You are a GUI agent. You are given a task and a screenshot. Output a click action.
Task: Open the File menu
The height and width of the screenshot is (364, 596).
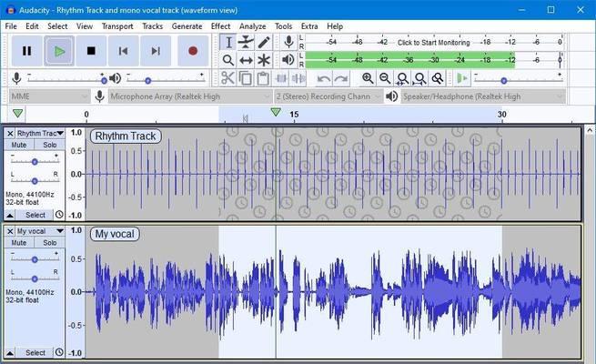(11, 26)
